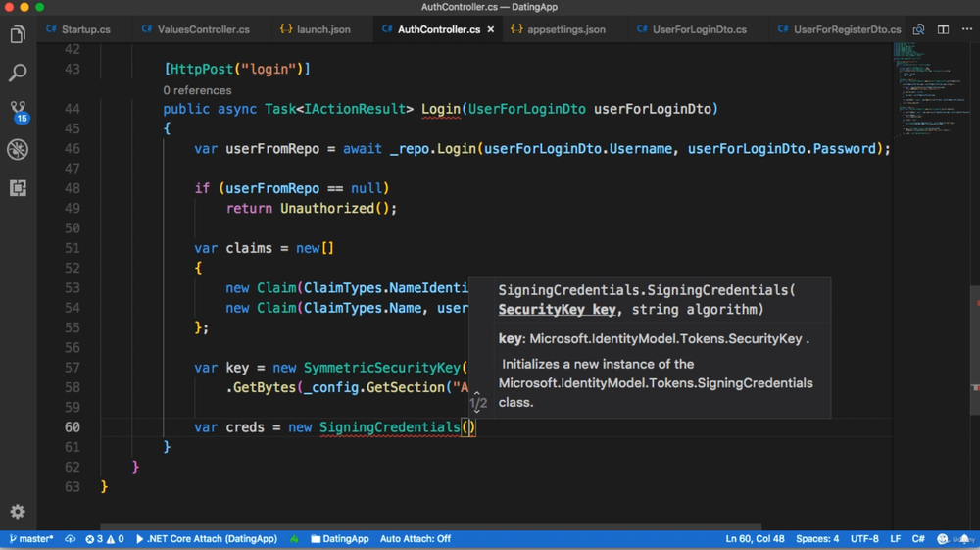980x550 pixels.
Task: Click the userFromRepo variable on line 46
Action: point(272,149)
